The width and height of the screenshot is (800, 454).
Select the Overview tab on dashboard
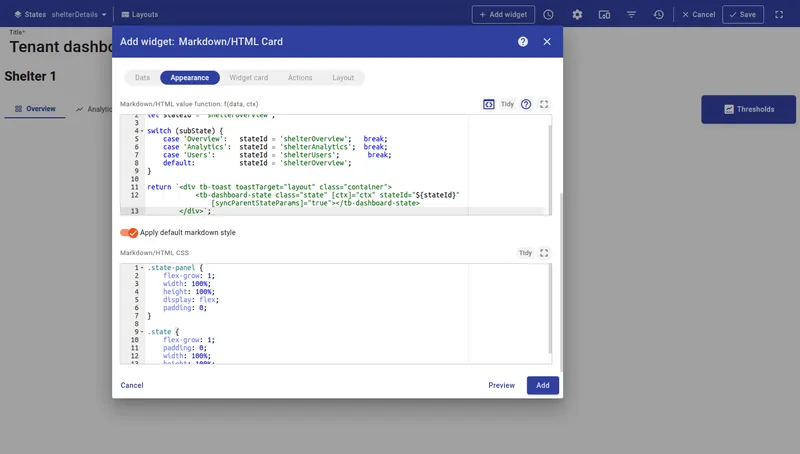point(35,109)
